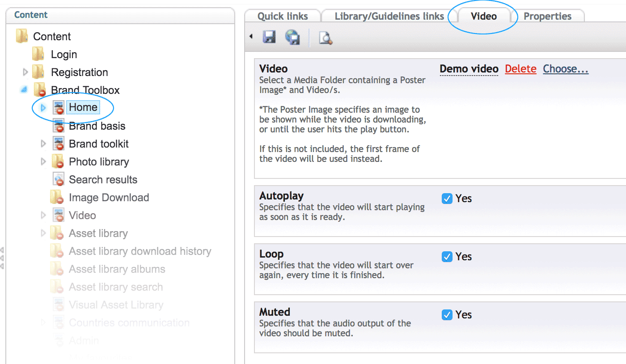This screenshot has width=626, height=364.
Task: Click the red Delete video link
Action: tap(520, 69)
